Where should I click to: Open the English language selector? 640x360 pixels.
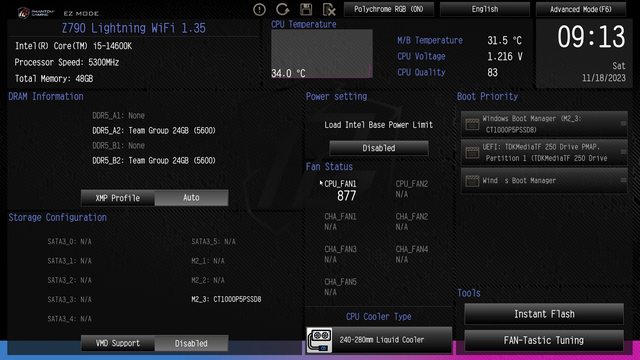point(484,9)
